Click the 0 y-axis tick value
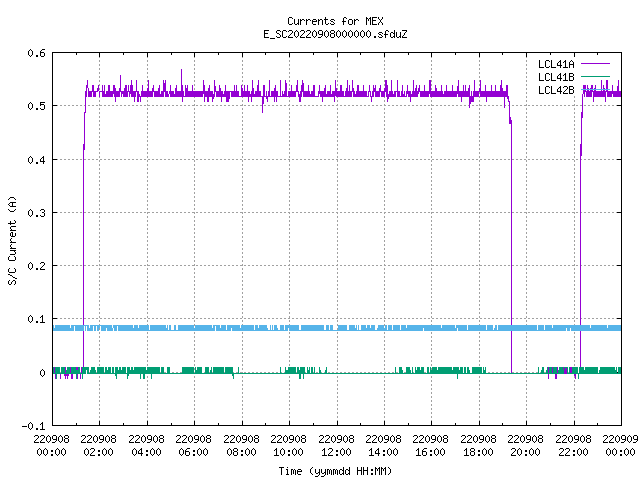Screen dimensions: 640x480 click(x=42, y=373)
